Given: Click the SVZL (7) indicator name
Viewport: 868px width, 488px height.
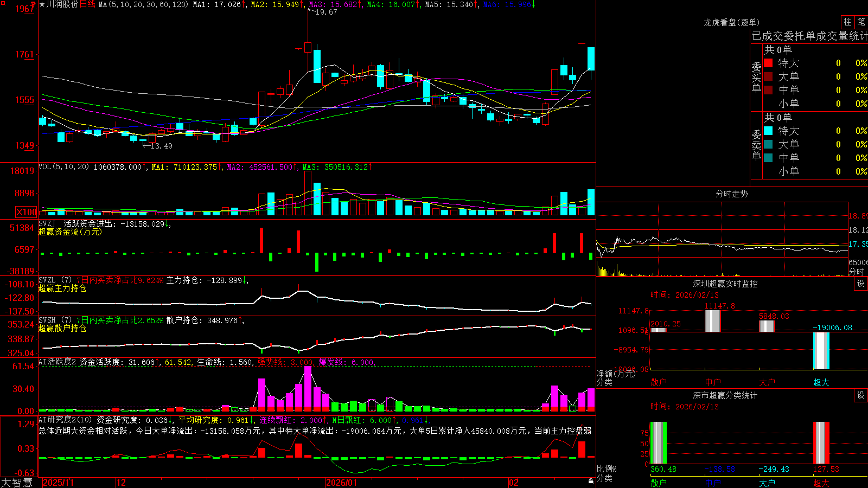Looking at the screenshot, I should (55, 280).
